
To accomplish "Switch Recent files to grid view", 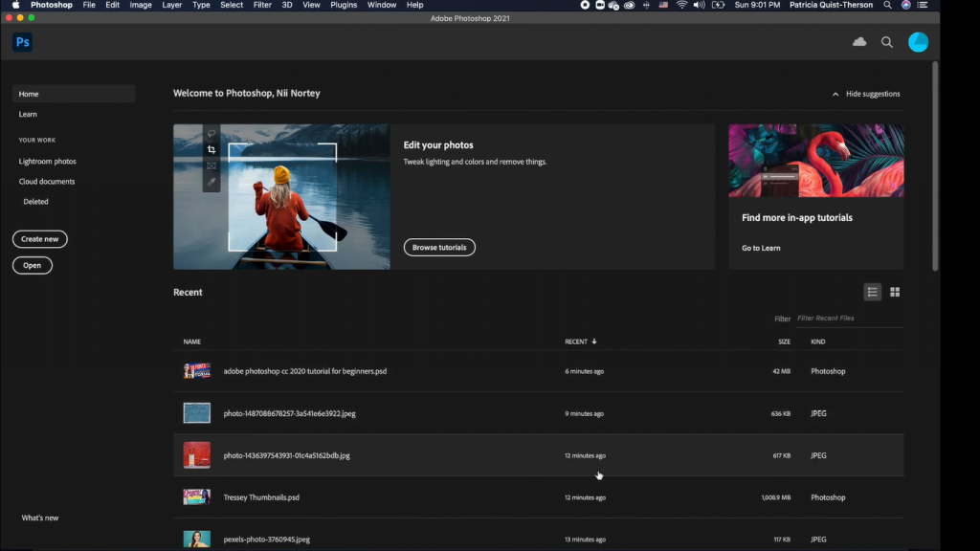I will pos(895,292).
